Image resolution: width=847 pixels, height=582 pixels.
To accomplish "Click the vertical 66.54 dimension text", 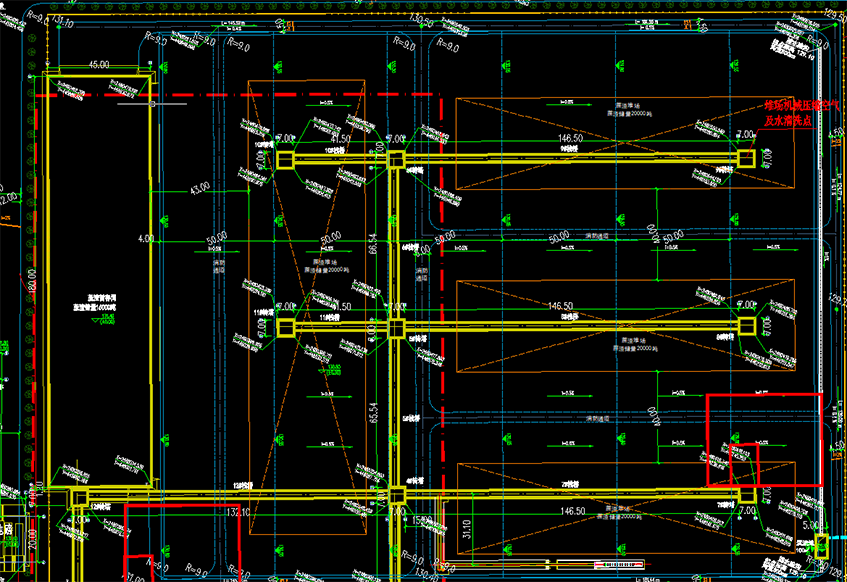I will [373, 245].
